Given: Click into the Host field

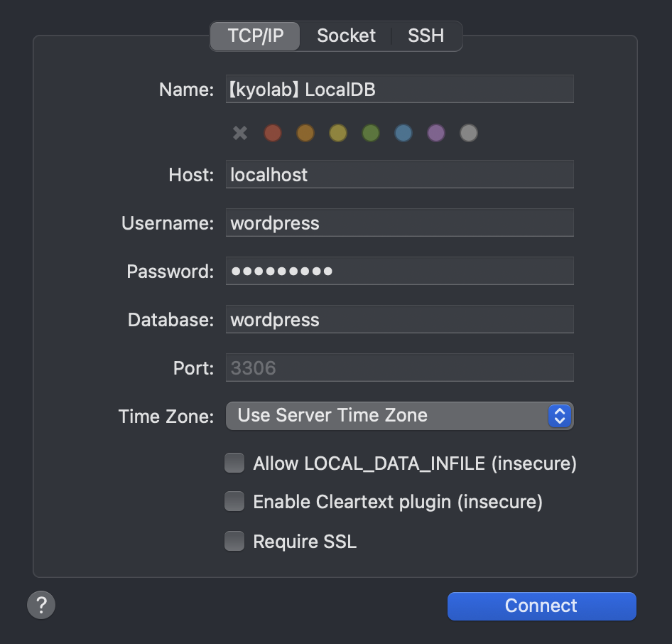Looking at the screenshot, I should [x=399, y=175].
